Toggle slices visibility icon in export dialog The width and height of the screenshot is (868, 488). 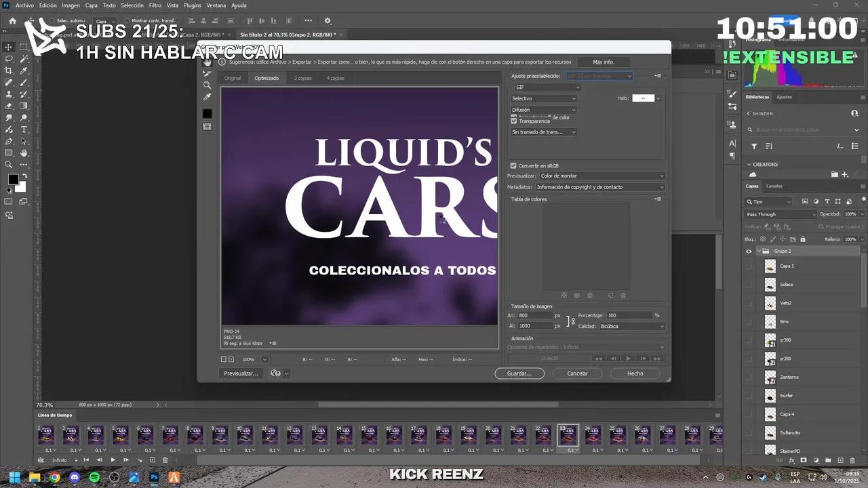click(x=207, y=127)
